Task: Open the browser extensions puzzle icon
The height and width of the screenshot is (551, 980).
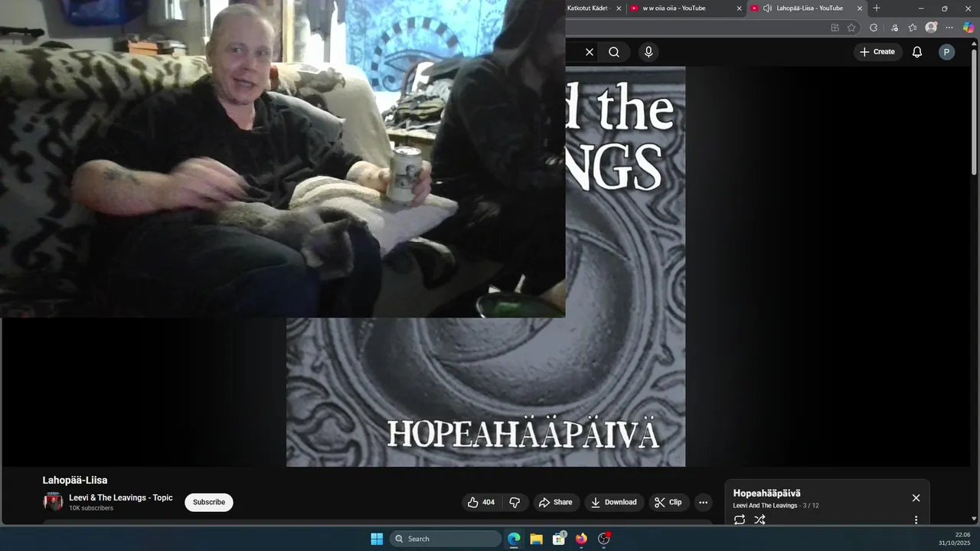Action: [874, 28]
